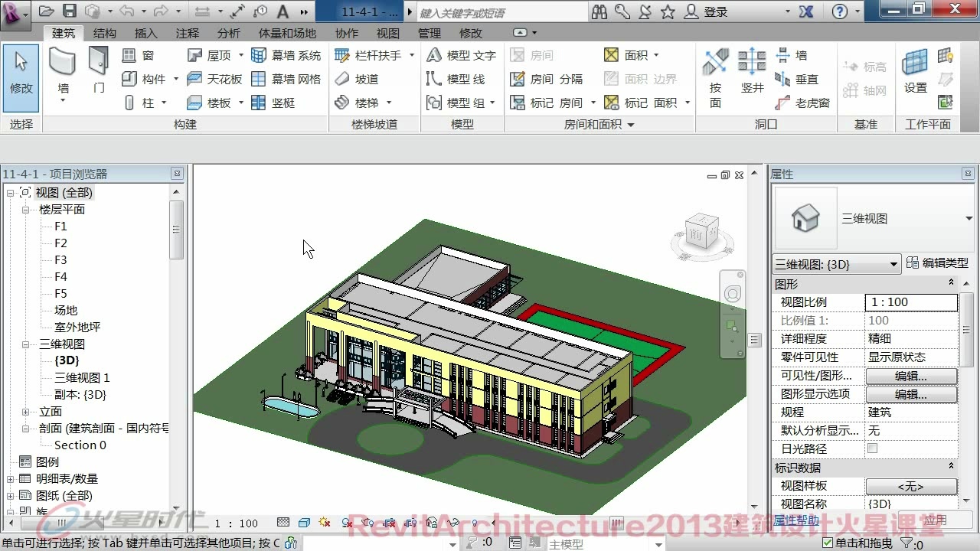The height and width of the screenshot is (551, 980).
Task: Open floor plan F1 in project browser
Action: click(60, 227)
